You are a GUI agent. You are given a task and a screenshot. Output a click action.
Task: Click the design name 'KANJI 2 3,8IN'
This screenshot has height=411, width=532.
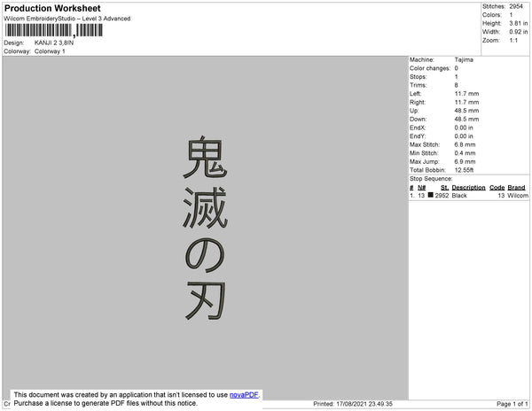54,43
